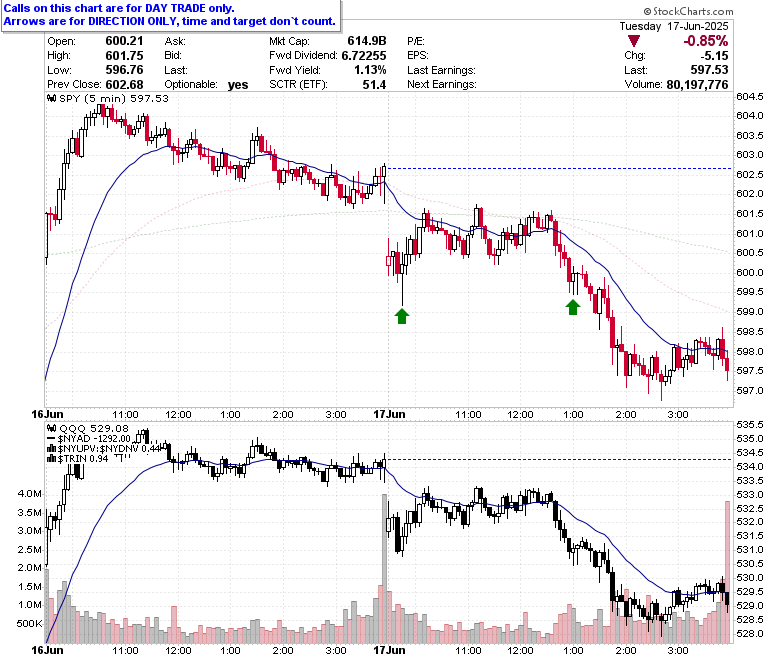The height and width of the screenshot is (659, 780).
Task: Click the tall gray volume bar at the 17Jun open
Action: [x=384, y=568]
